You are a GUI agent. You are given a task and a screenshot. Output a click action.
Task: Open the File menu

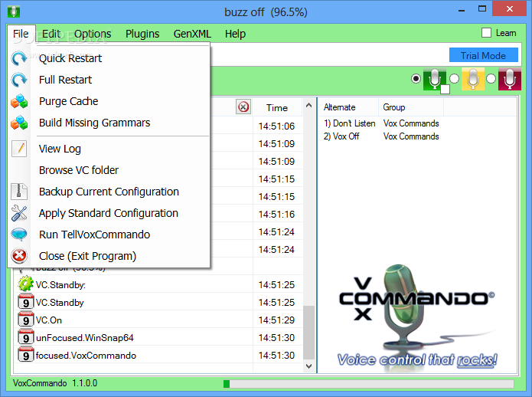tap(21, 34)
